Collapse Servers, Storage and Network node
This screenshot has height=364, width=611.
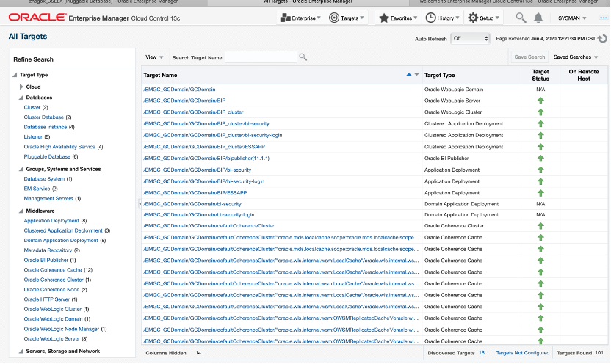[x=21, y=351]
